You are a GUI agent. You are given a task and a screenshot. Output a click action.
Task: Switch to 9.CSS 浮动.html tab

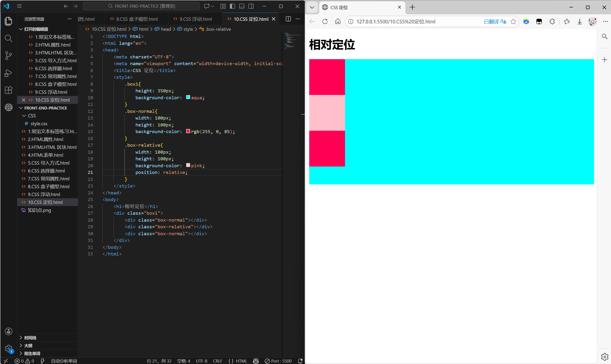(x=195, y=19)
